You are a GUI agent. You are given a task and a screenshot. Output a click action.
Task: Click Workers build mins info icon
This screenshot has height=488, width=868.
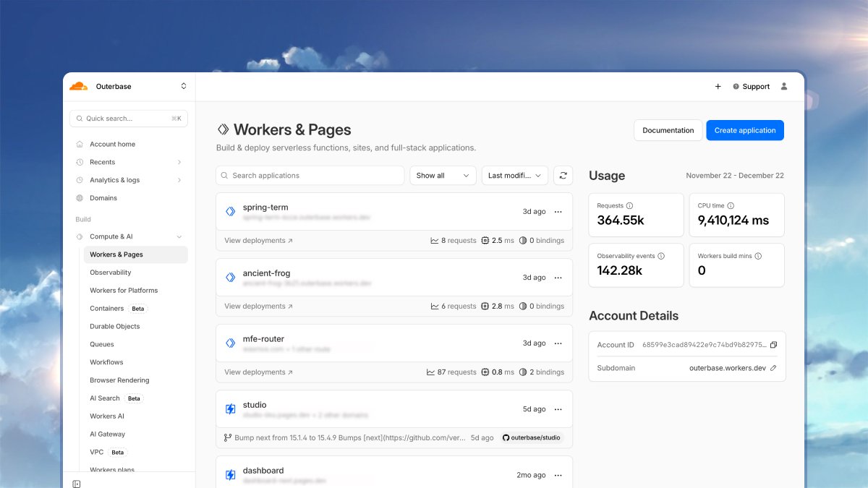click(758, 256)
